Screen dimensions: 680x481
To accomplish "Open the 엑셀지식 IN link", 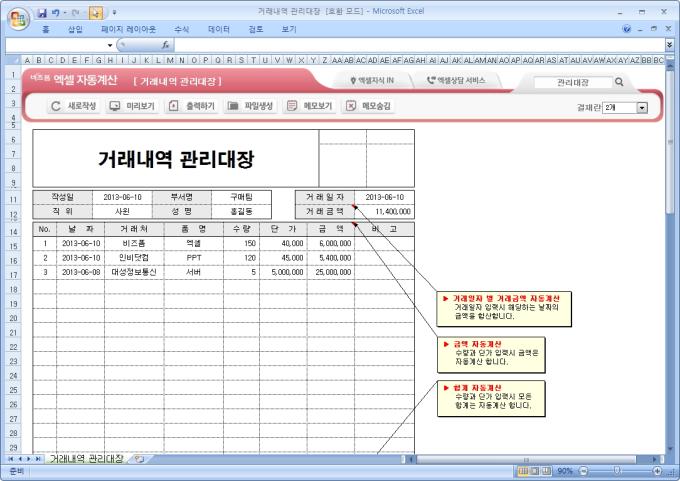I will pos(372,80).
